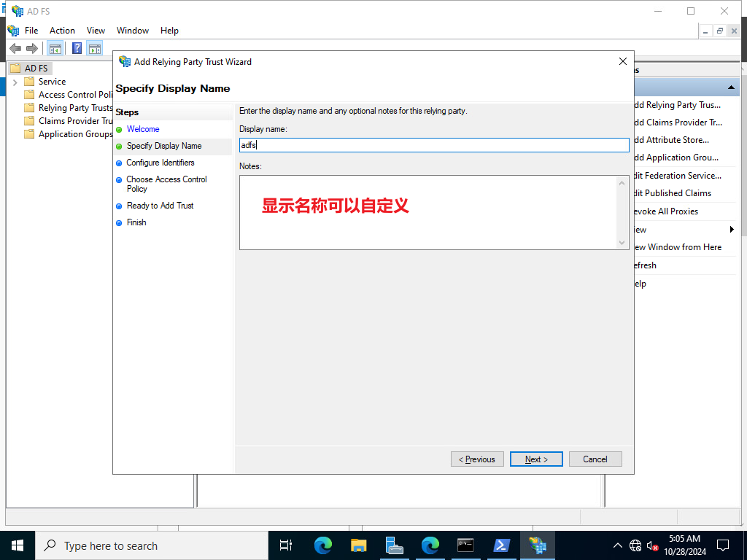
Task: Toggle the Show/Hide Console Tree icon
Action: [x=55, y=48]
